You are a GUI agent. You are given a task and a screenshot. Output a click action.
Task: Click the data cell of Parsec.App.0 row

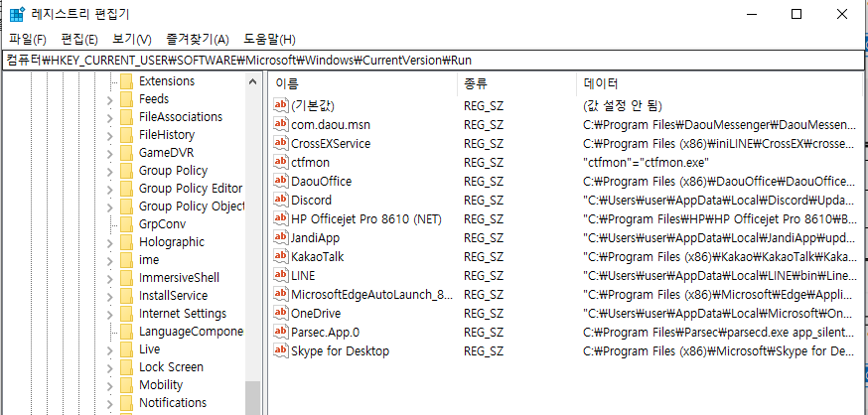click(x=720, y=333)
